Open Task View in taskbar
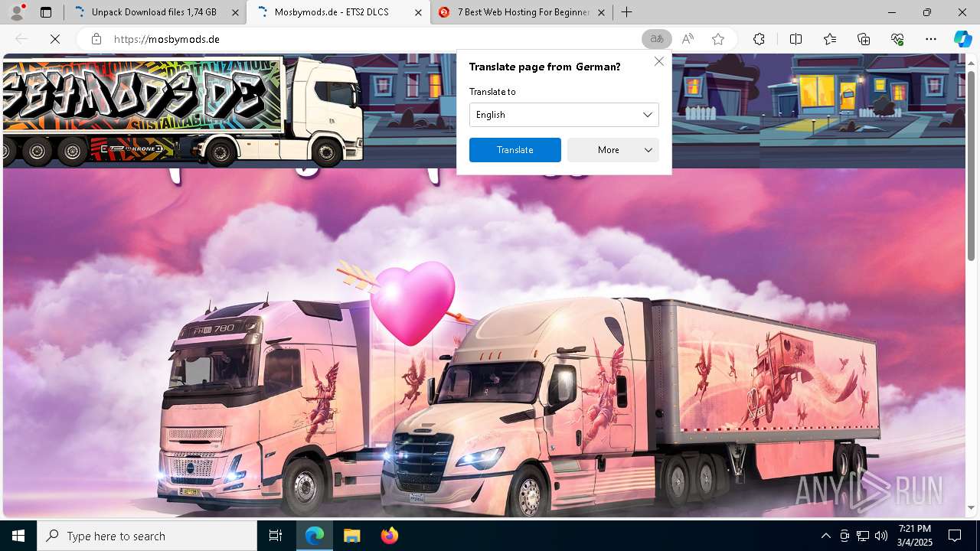Image resolution: width=980 pixels, height=551 pixels. pyautogui.click(x=276, y=536)
